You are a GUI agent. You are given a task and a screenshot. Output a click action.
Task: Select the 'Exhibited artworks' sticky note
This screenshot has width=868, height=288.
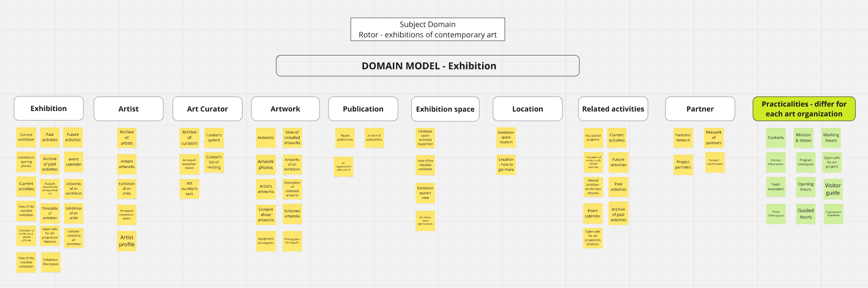click(292, 214)
